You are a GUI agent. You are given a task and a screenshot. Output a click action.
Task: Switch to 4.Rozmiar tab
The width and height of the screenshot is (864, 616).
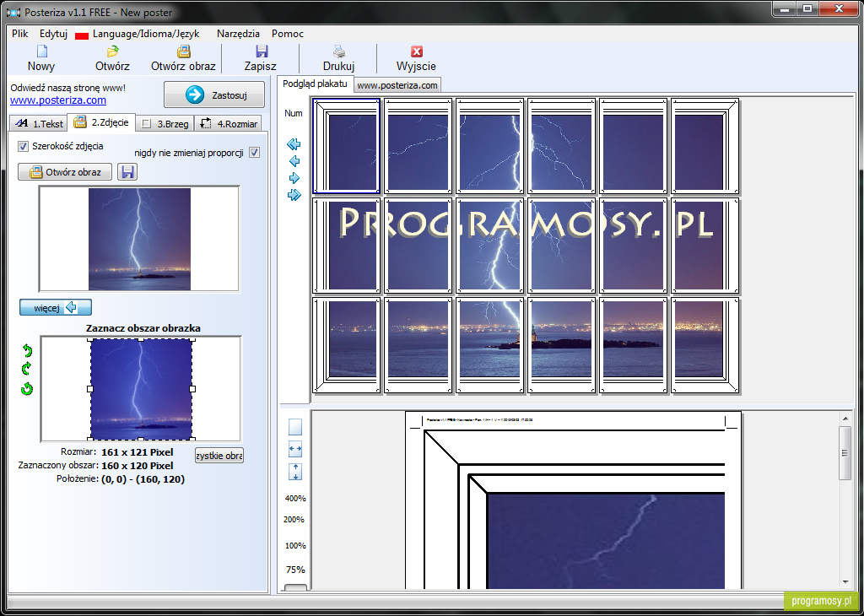pos(228,123)
